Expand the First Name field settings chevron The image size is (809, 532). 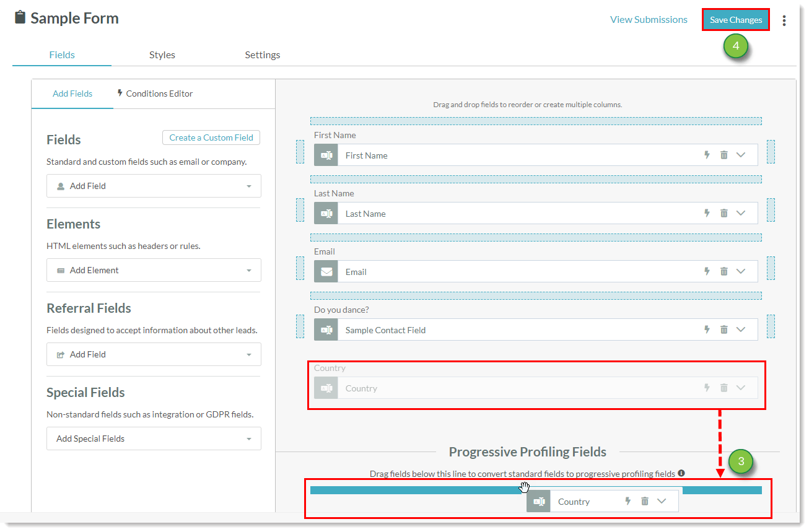(x=741, y=155)
